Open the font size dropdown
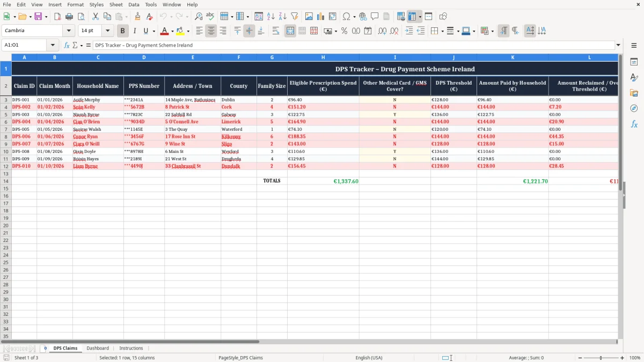The height and width of the screenshot is (362, 644). coord(108,31)
